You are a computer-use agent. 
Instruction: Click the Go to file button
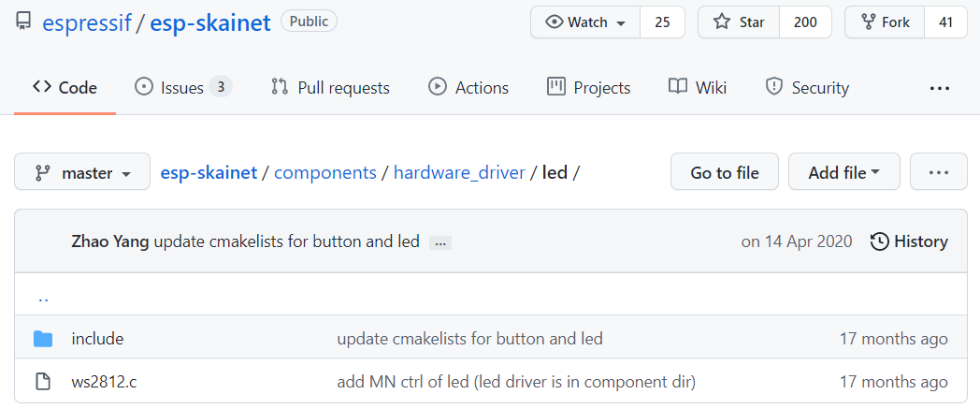pos(724,172)
